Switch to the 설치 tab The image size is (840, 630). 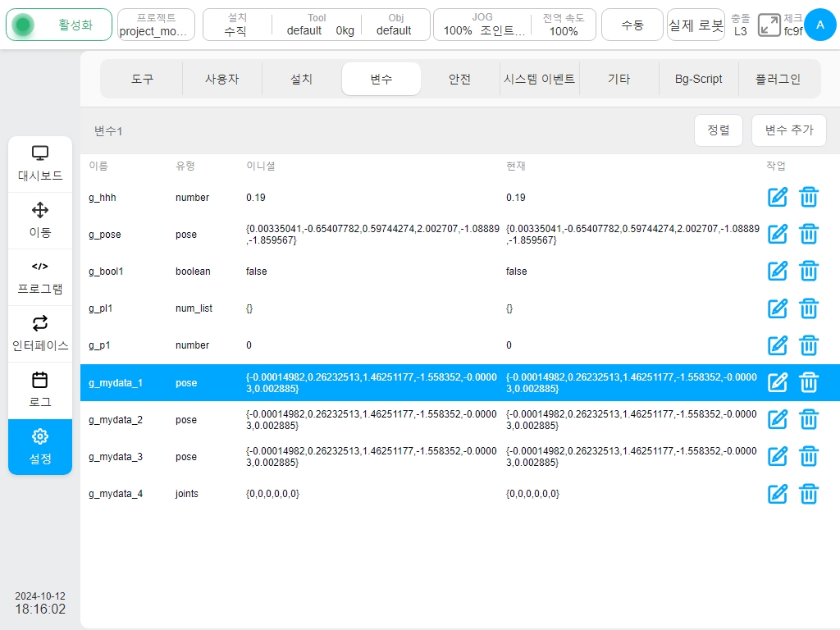click(x=301, y=79)
